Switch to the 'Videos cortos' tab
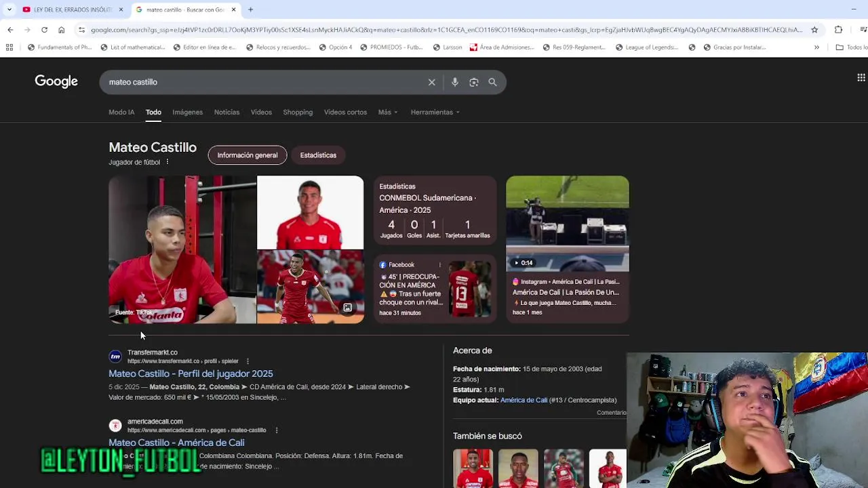 tap(345, 113)
